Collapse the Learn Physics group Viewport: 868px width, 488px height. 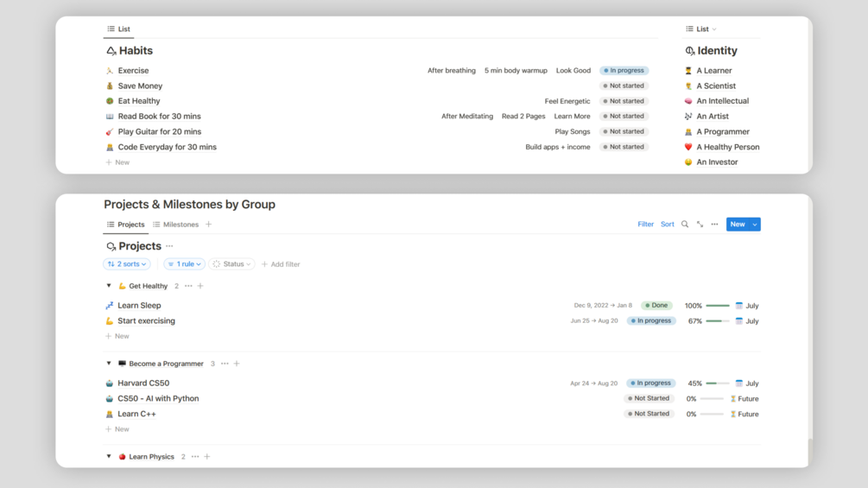[109, 457]
